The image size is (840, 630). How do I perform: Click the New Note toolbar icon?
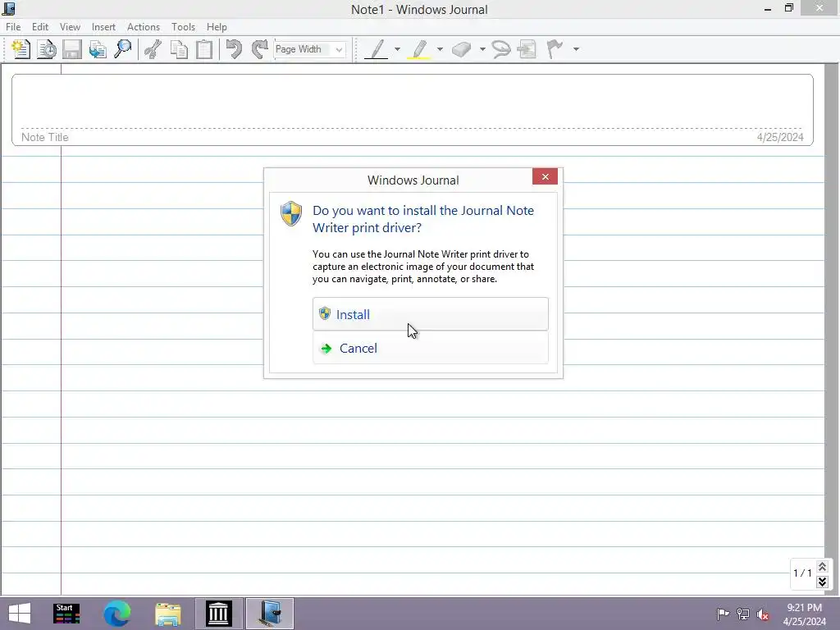pyautogui.click(x=21, y=49)
